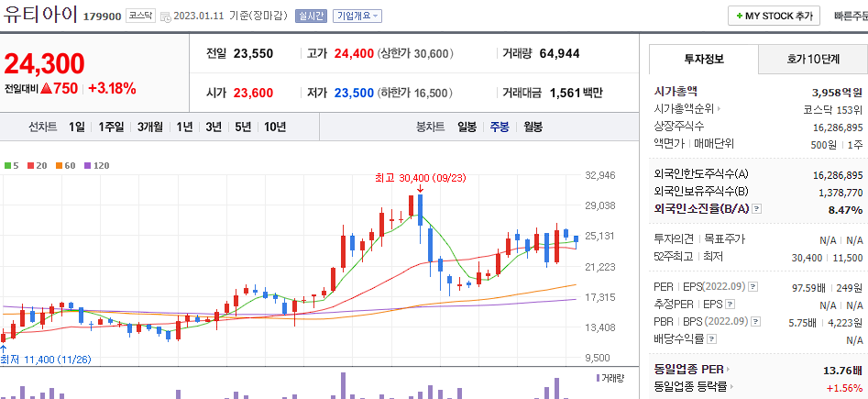Image resolution: width=868 pixels, height=399 pixels.
Task: Add stock via MY STOCK 추가 button
Action: 774,17
